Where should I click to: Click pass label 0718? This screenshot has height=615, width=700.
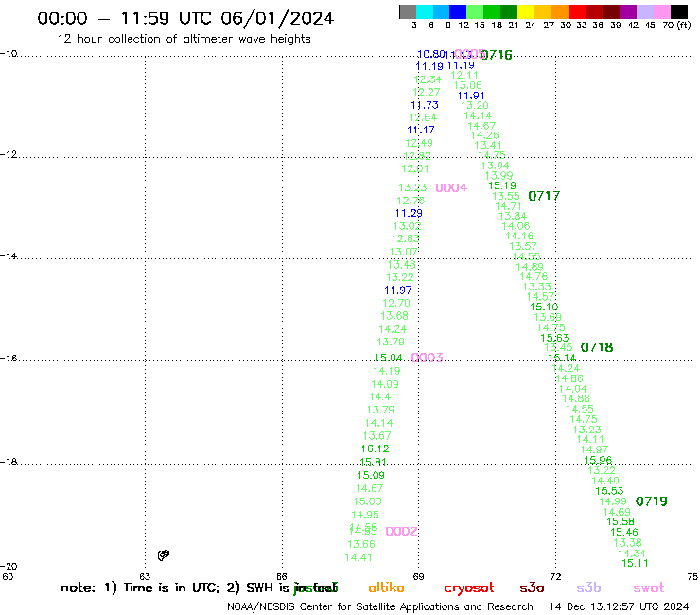pyautogui.click(x=597, y=347)
